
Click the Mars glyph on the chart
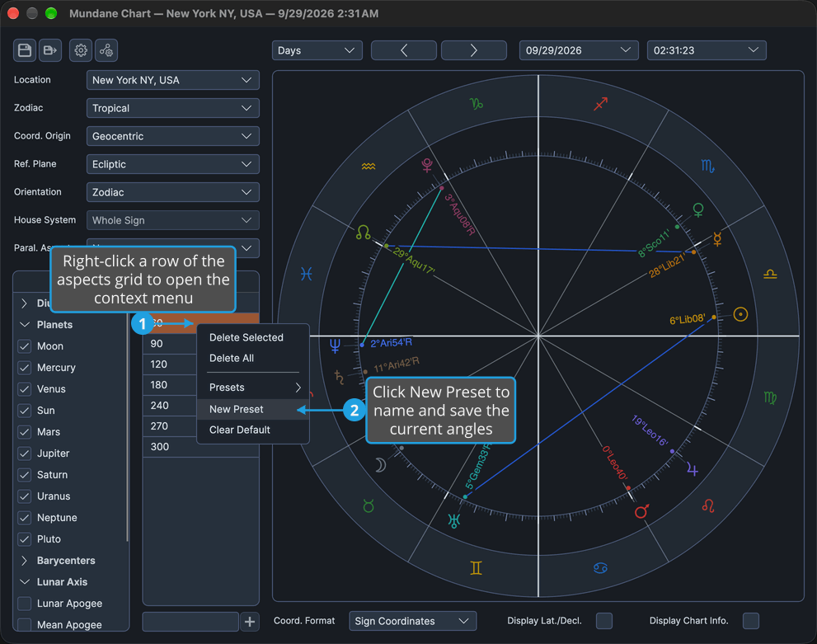[642, 511]
